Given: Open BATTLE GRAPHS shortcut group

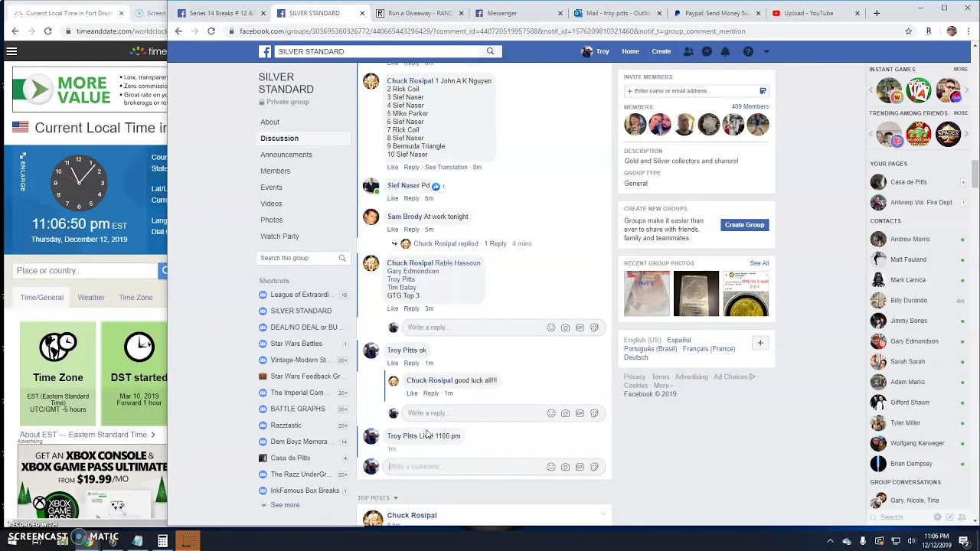Looking at the screenshot, I should pos(298,409).
